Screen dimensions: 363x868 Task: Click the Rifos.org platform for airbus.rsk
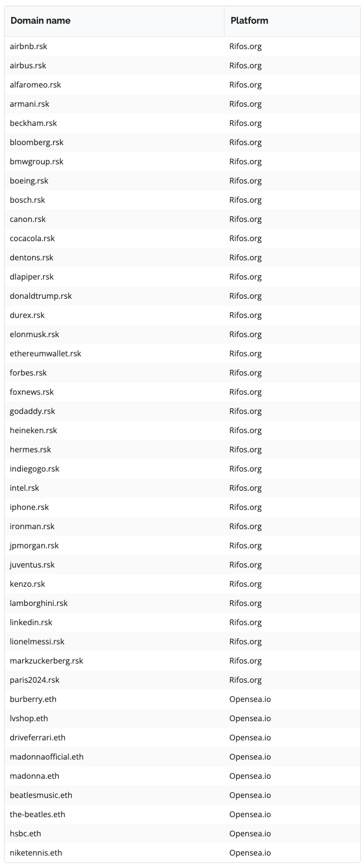245,66
